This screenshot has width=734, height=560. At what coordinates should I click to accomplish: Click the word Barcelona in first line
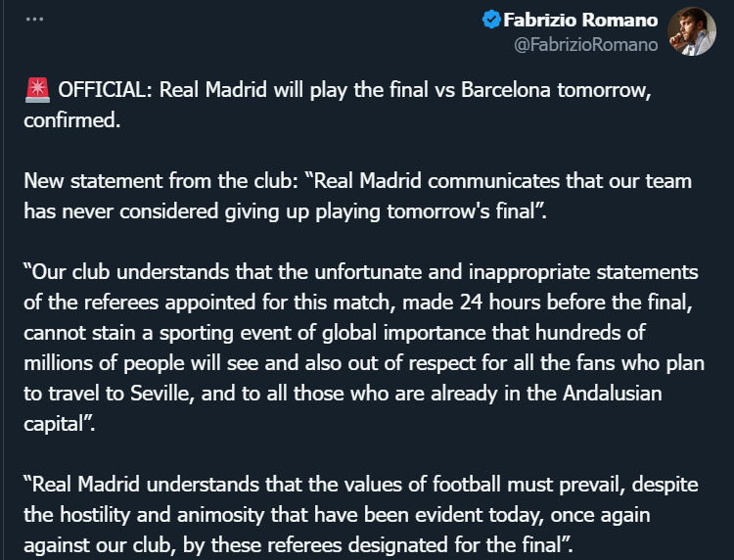click(506, 89)
